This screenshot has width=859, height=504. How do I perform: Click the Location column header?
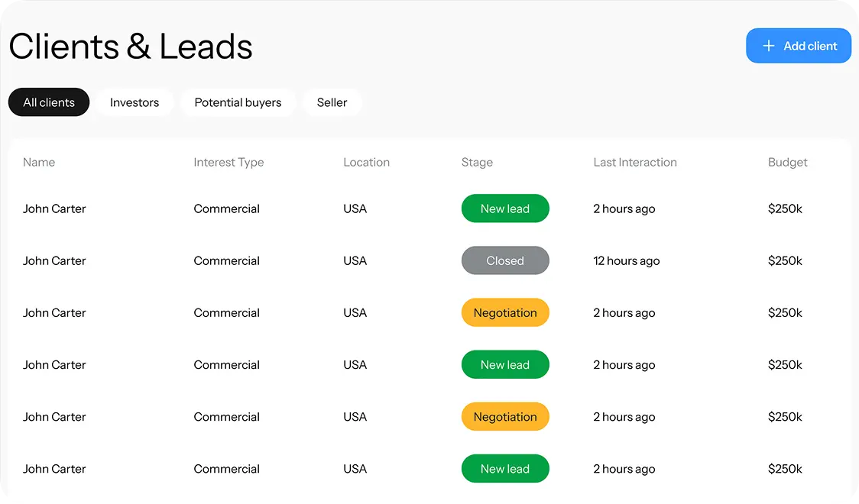point(366,162)
